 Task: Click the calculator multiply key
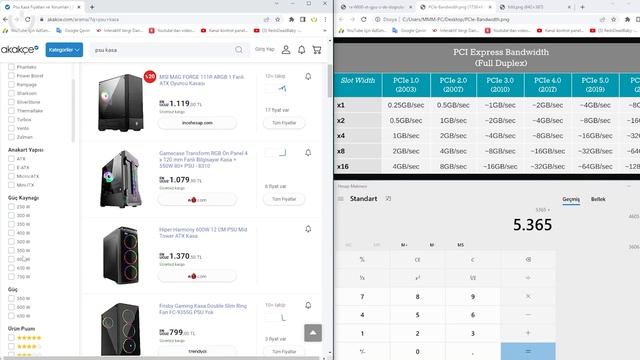(528, 296)
